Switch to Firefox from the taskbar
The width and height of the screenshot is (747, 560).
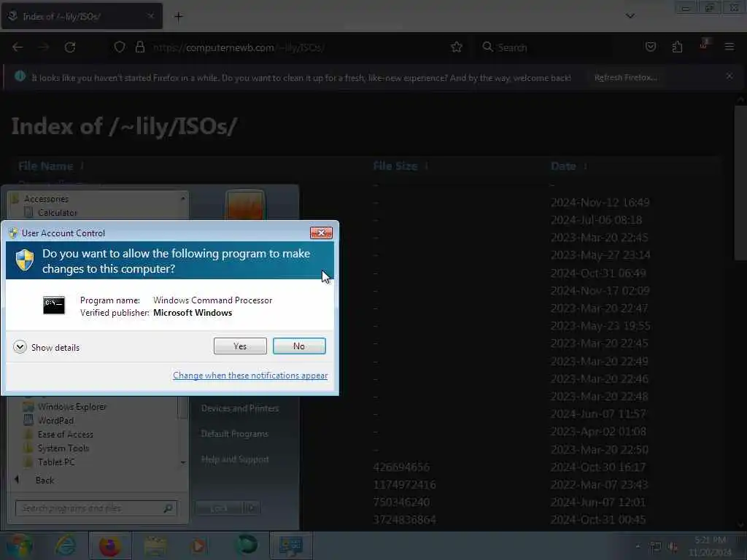(x=110, y=545)
